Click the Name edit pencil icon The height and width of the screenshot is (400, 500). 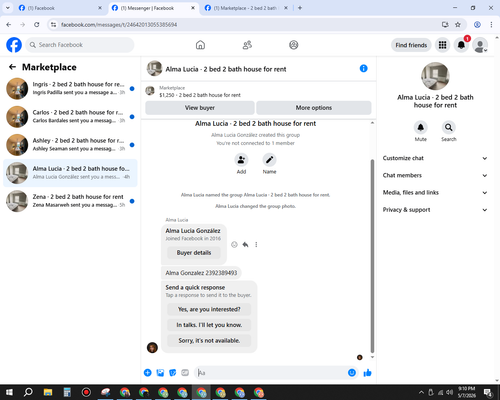click(x=269, y=160)
